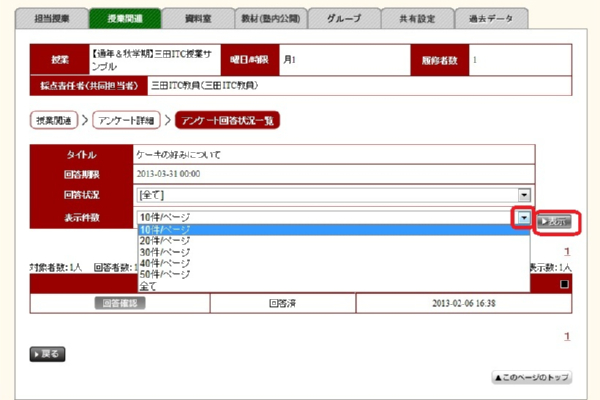Jump to top with このページのトップ
600x400 pixels.
tap(531, 377)
